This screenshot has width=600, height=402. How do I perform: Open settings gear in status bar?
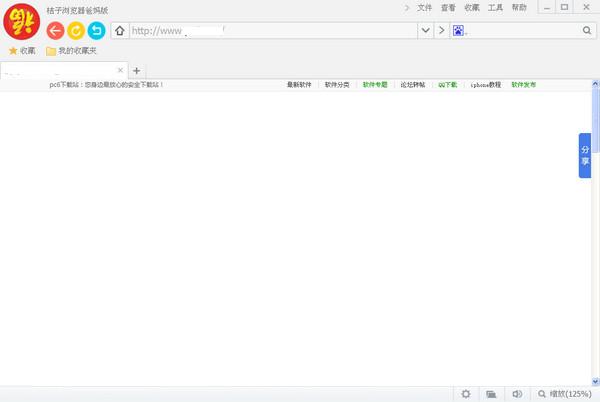tap(466, 394)
